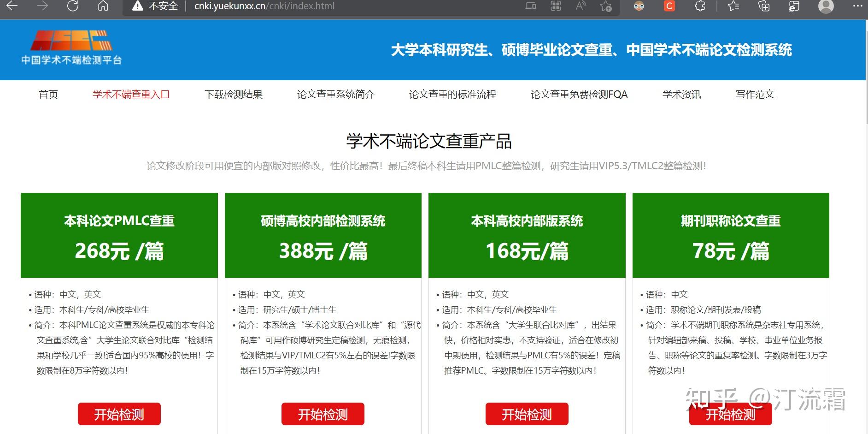
Task: Navigate back to the previous page
Action: pyautogui.click(x=12, y=7)
